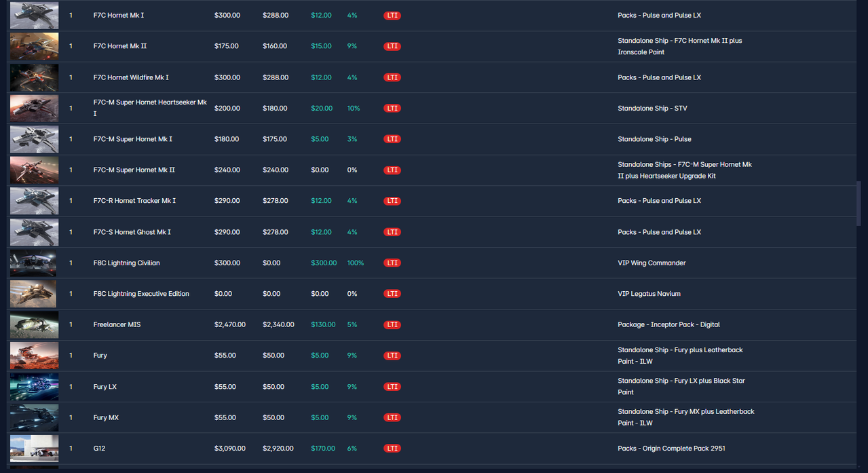868x473 pixels.
Task: Click the LTI badge for F8C Lightning Civilian
Action: coord(392,263)
